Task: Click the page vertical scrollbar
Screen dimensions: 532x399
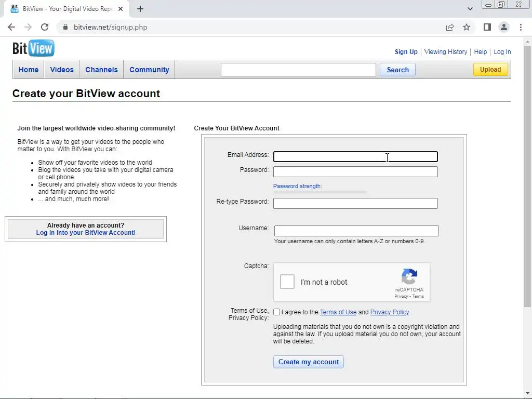Action: coord(527,177)
